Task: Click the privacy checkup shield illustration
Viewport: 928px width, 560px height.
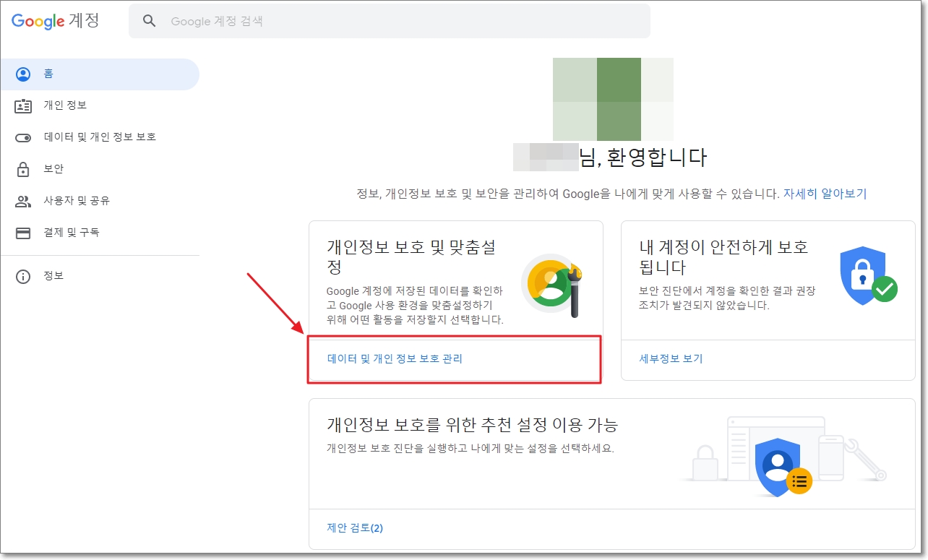Action: tap(784, 468)
